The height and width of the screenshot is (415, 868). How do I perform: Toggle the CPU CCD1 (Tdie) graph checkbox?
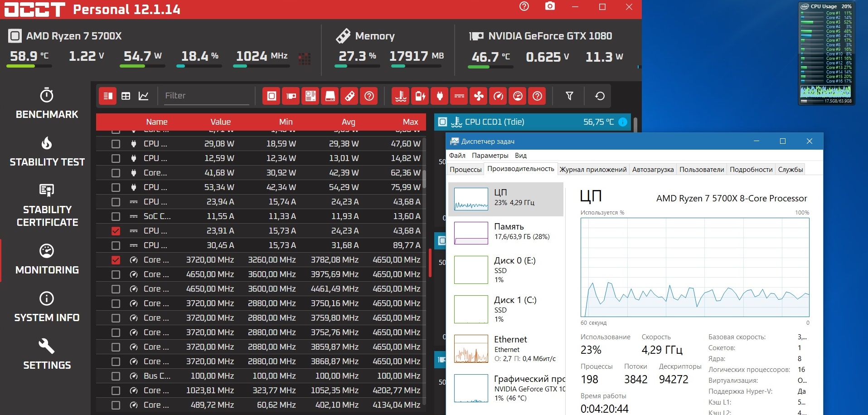pos(443,122)
